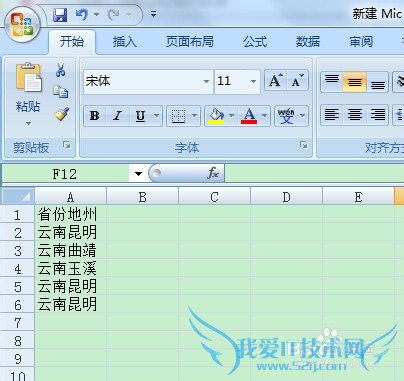Decrease font size with small A
Image resolution: width=404 pixels, height=381 pixels.
(297, 80)
